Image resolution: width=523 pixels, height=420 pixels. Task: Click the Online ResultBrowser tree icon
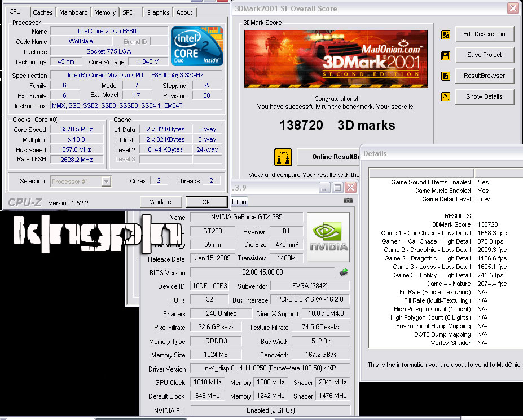[283, 157]
